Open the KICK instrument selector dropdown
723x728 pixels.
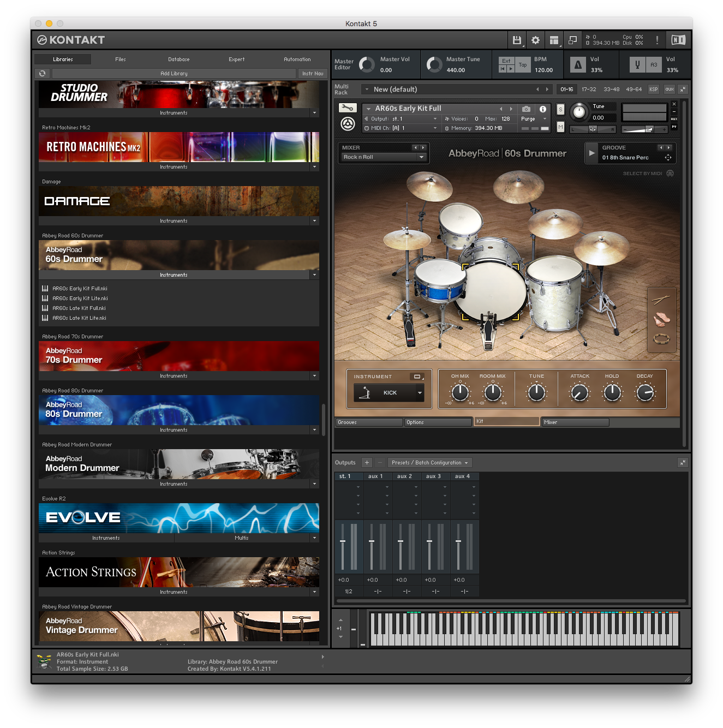coord(420,393)
